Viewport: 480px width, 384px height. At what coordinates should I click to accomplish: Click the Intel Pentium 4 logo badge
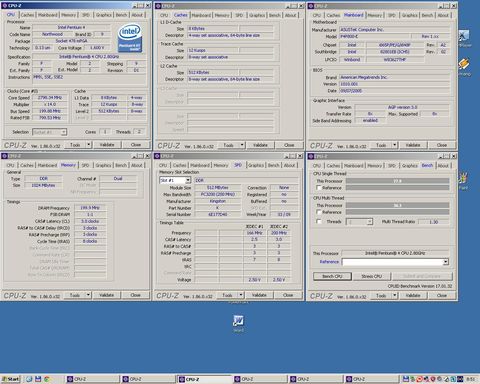(130, 38)
